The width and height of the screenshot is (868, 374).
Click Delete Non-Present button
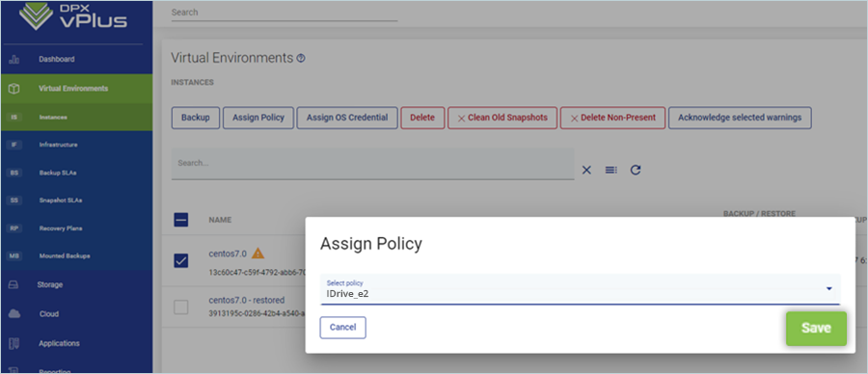point(612,118)
